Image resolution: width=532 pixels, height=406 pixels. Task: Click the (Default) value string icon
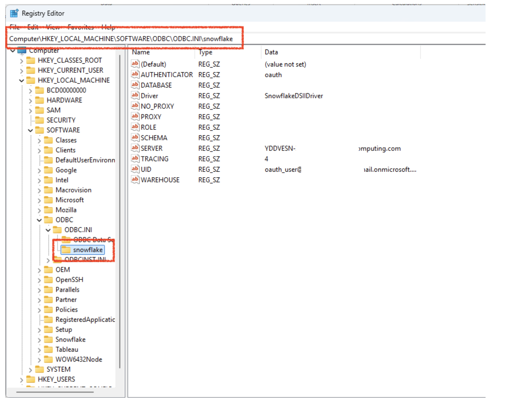coord(135,64)
